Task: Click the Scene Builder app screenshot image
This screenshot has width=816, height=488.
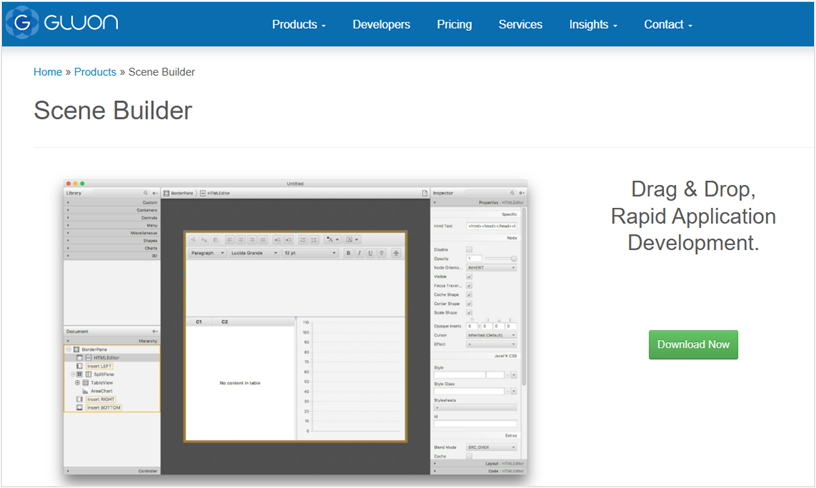Action: pyautogui.click(x=295, y=327)
